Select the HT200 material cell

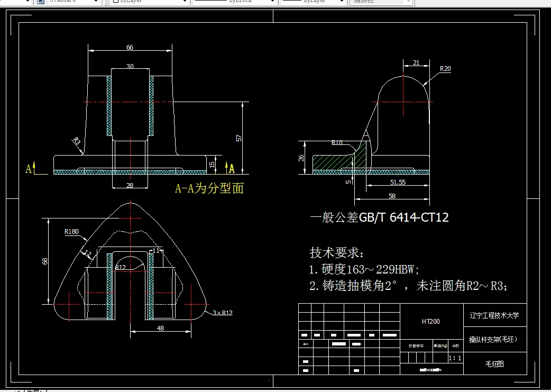[431, 321]
